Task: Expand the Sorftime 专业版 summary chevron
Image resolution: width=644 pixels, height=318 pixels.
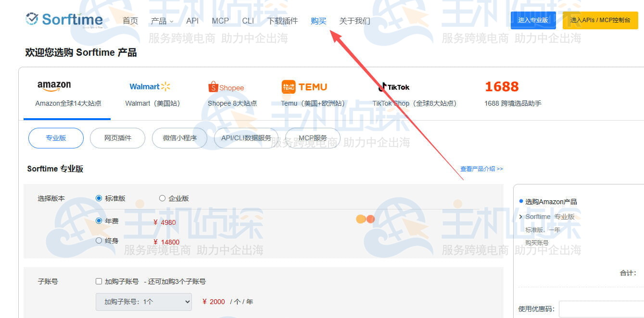Action: coord(521,217)
